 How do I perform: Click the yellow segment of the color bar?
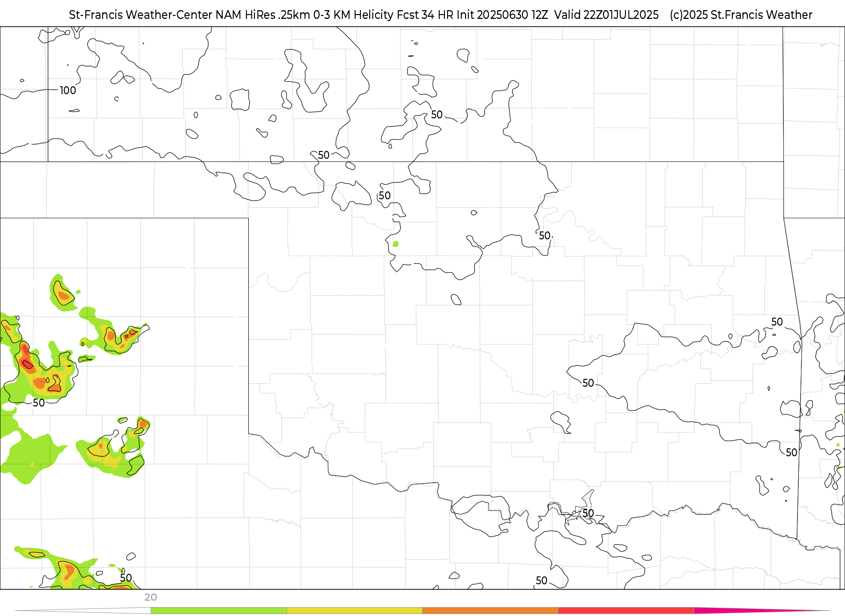354,610
